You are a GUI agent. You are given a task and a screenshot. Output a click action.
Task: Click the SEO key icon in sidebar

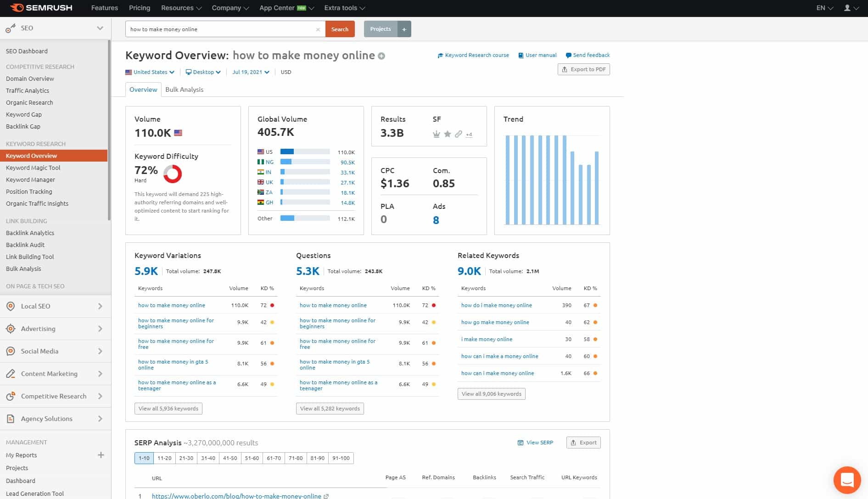[x=11, y=28]
